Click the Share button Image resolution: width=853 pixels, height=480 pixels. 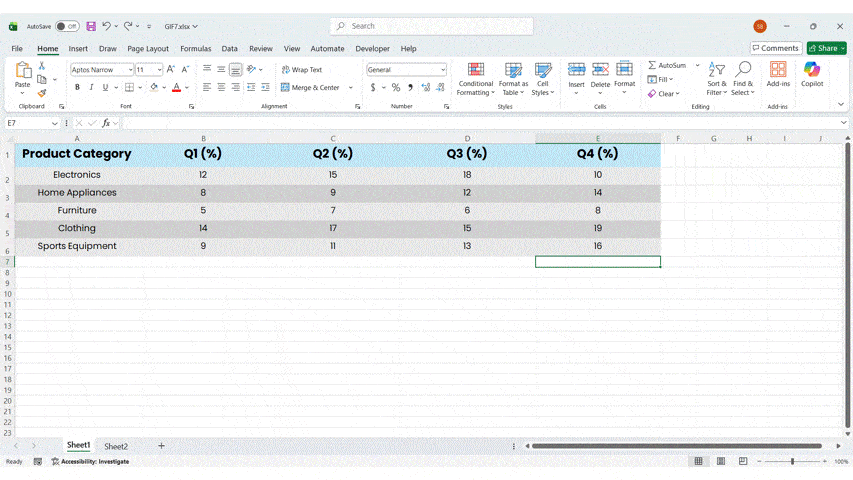(826, 48)
